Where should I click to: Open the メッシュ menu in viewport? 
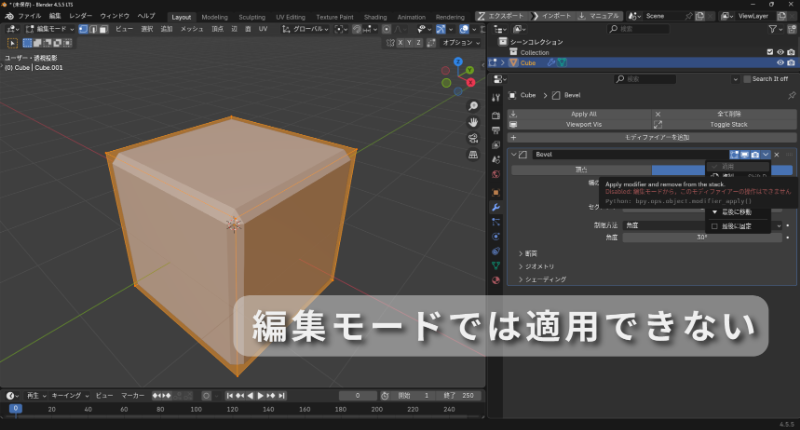click(192, 29)
